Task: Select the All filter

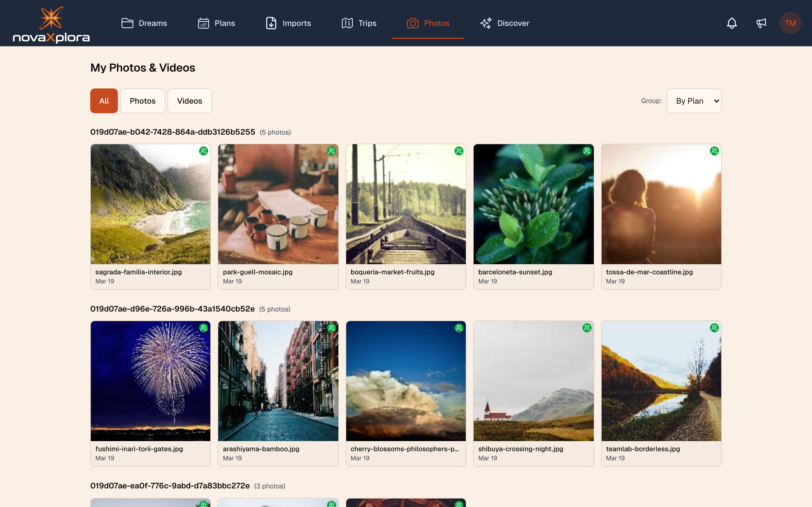Action: 104,101
